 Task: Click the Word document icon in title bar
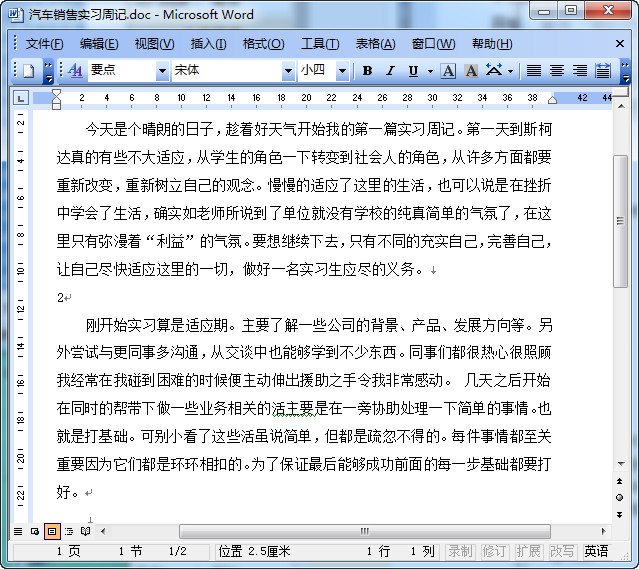(16, 14)
